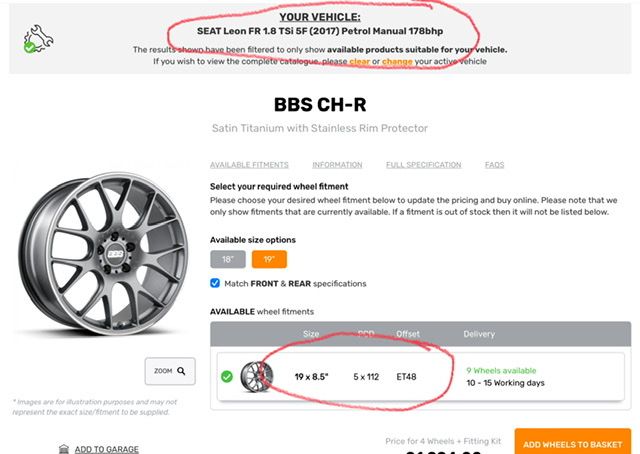Click the small wheel thumbnail in fitment row
Viewport: 640px width, 454px height.
257,377
